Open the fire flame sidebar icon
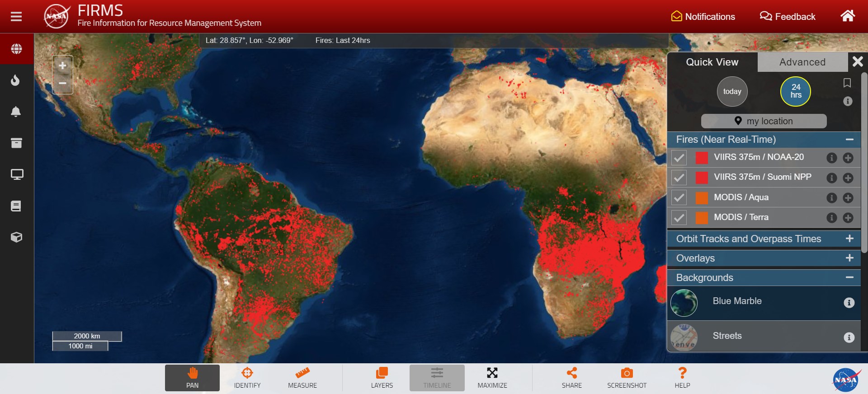This screenshot has width=868, height=394. pyautogui.click(x=16, y=80)
